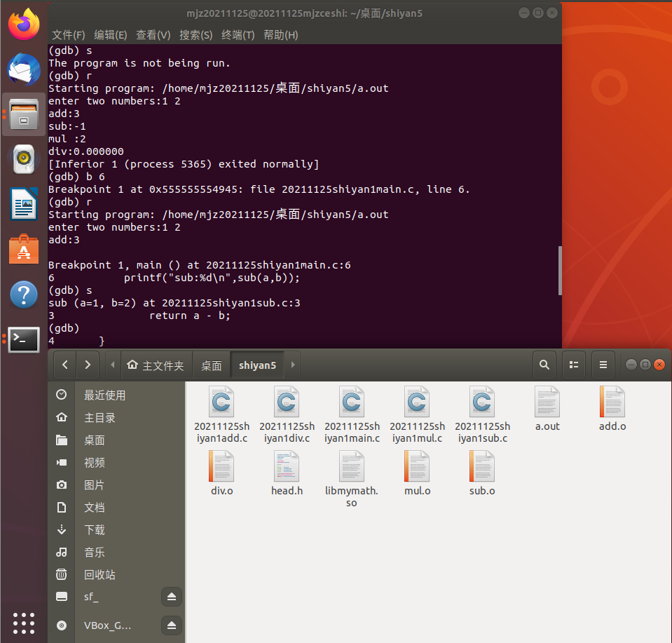Open 编辑(E) menu in terminal
672x643 pixels.
click(x=111, y=35)
